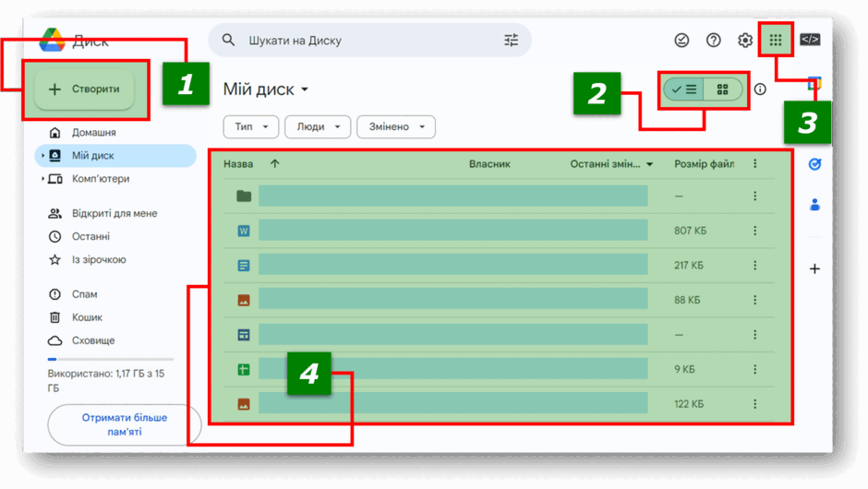Add side panel add-ons plus icon
Image resolution: width=868 pixels, height=489 pixels.
coord(814,268)
